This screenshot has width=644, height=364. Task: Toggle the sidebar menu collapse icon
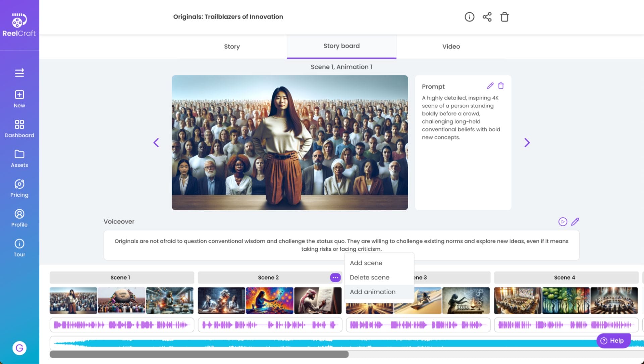(19, 73)
